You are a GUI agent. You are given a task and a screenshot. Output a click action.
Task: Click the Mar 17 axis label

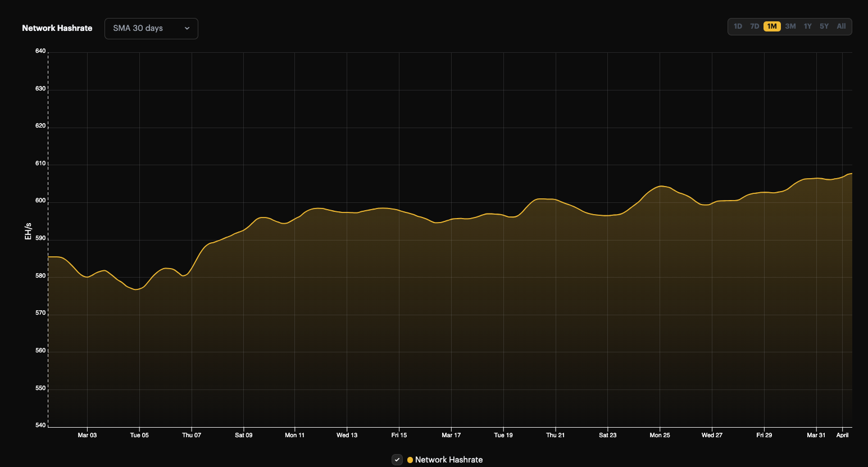[x=451, y=435]
